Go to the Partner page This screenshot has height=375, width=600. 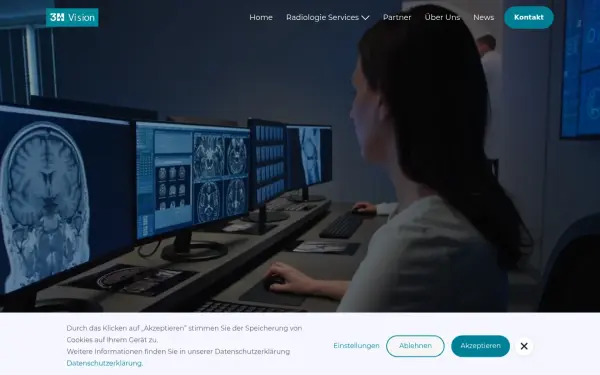tap(397, 17)
